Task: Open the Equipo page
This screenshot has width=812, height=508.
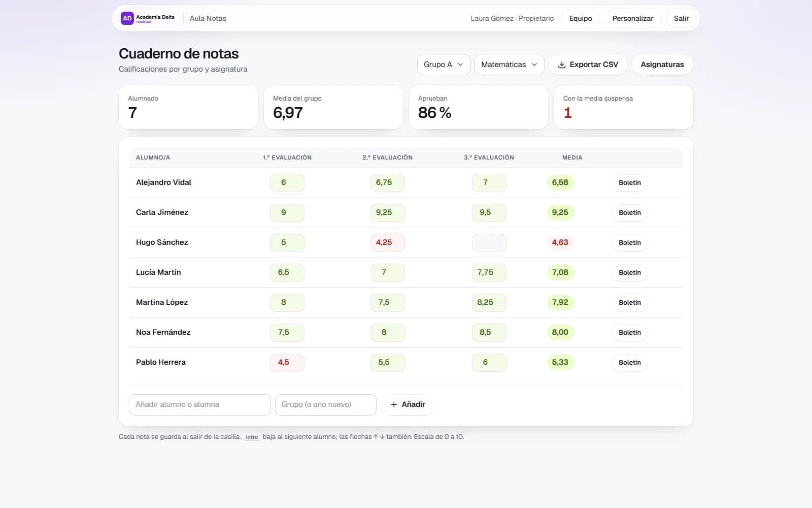Action: coord(581,18)
